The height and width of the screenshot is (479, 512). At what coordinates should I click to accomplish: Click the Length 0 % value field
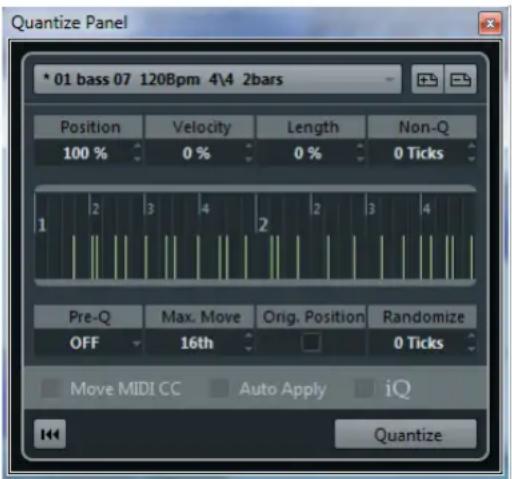click(x=308, y=153)
